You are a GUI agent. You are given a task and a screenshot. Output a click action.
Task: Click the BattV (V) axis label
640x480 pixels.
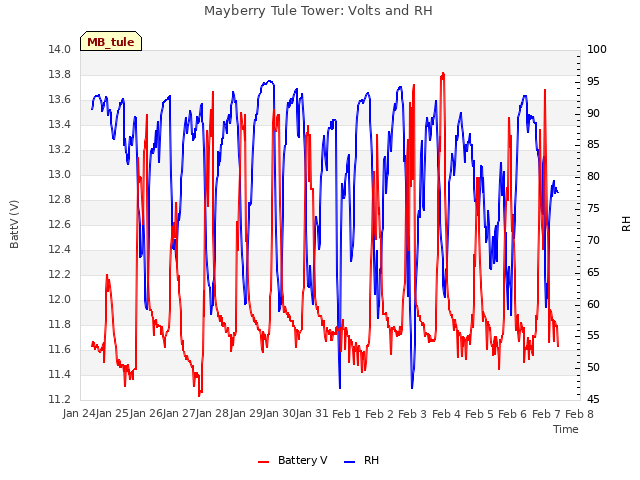[14, 224]
